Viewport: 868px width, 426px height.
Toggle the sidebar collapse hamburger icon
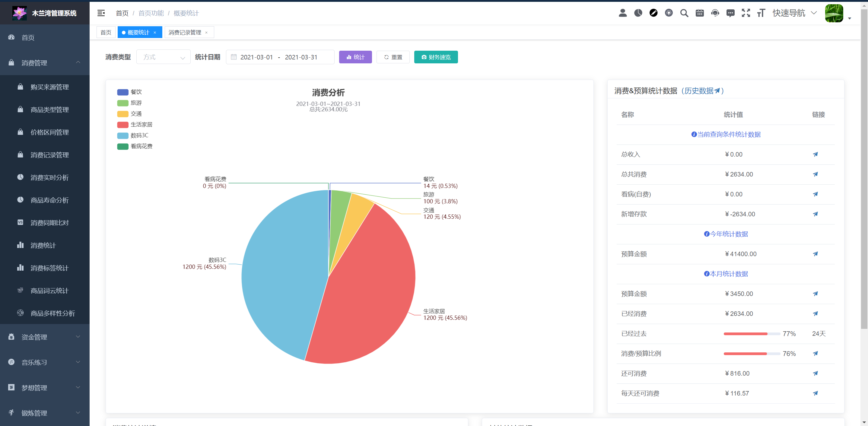click(x=101, y=13)
